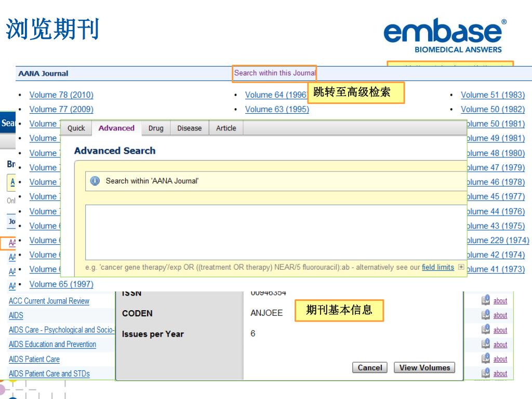Open AIDS Care - Psychological and Socio- journal

(61, 330)
